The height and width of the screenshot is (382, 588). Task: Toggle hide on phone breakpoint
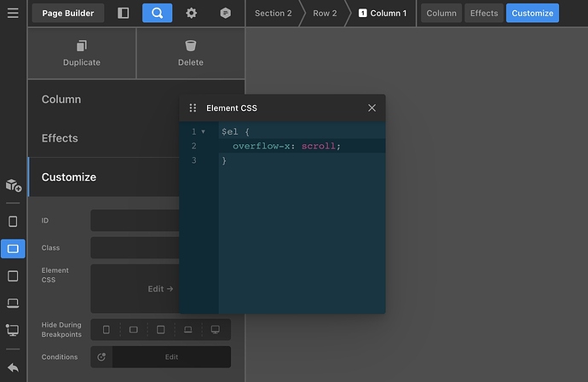107,329
